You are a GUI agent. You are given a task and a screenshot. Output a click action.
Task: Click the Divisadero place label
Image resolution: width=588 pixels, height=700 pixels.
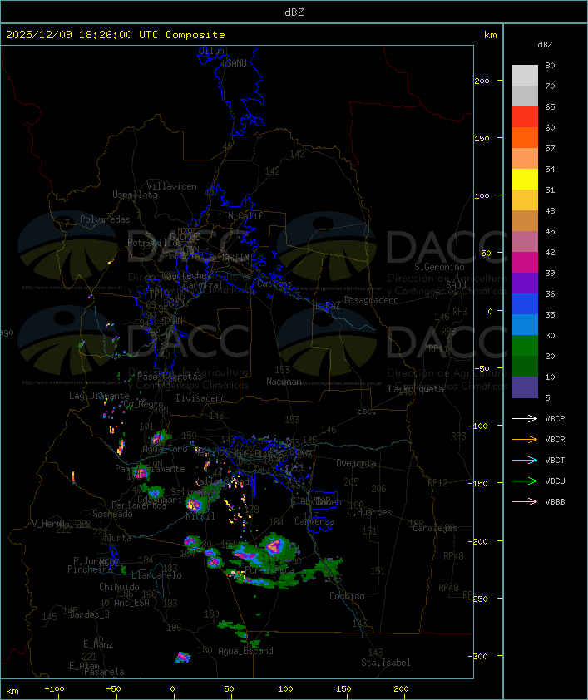pos(201,397)
